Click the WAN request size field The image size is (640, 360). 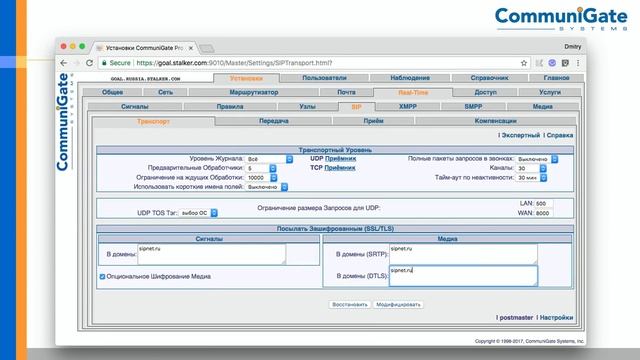[544, 213]
